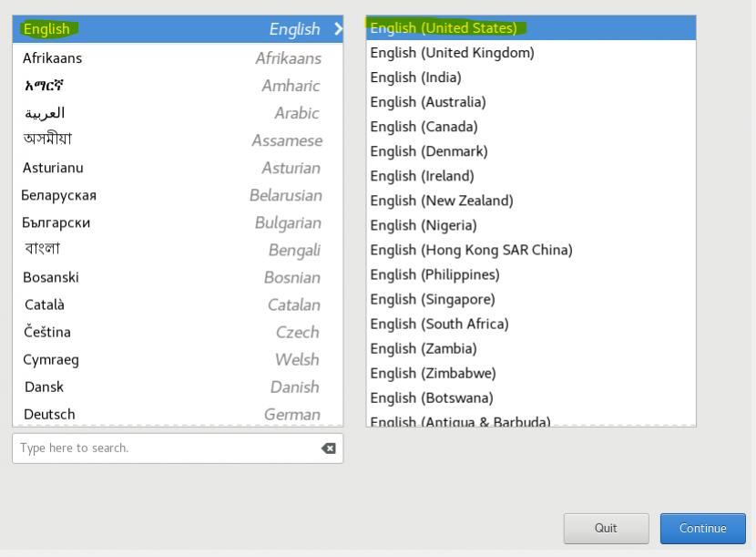Select Bosanski in the language list

(178, 277)
